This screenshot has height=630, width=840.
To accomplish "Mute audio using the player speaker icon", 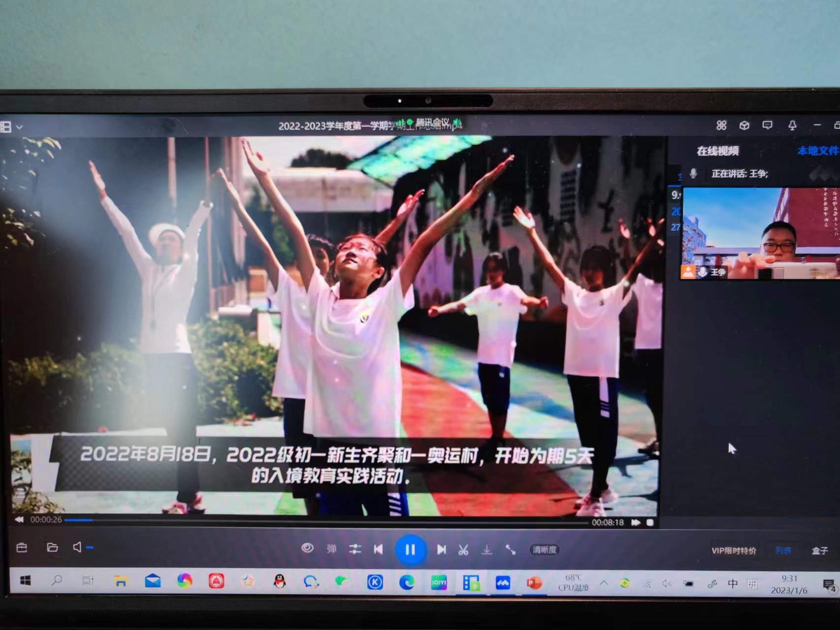I will coord(77,547).
